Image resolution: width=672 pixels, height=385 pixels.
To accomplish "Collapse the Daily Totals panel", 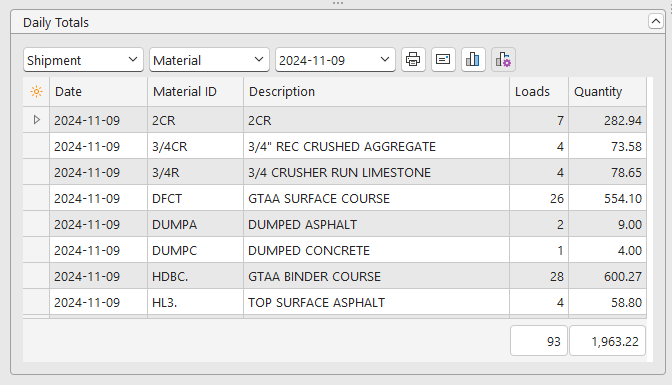I will click(656, 21).
